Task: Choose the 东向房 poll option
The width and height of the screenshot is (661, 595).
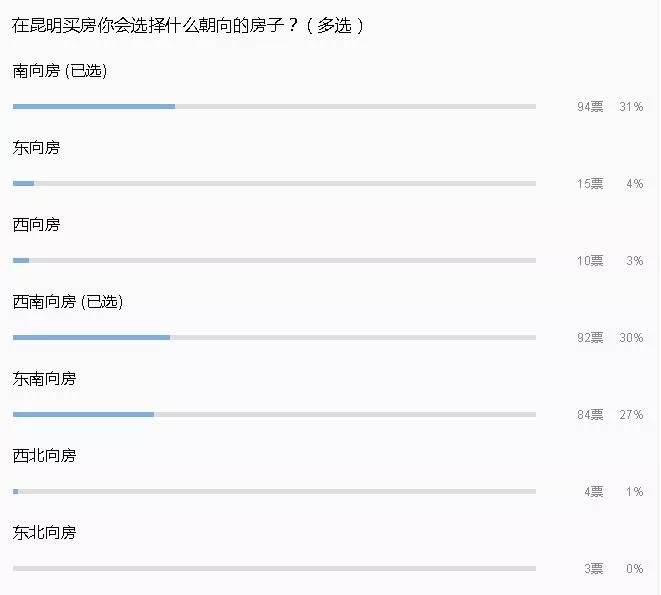Action: pos(37,148)
